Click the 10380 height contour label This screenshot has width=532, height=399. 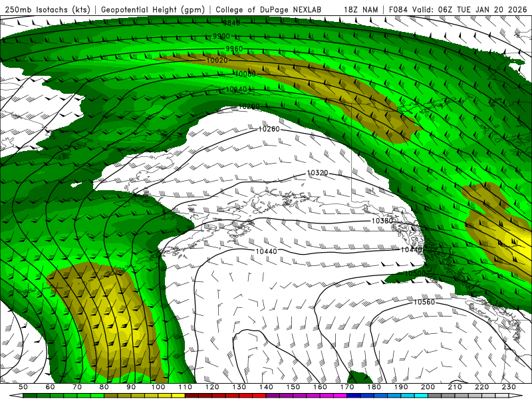click(382, 221)
